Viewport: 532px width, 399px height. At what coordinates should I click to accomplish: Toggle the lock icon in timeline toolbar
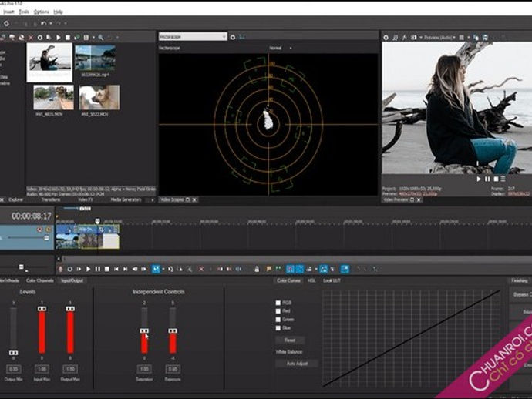(257, 269)
